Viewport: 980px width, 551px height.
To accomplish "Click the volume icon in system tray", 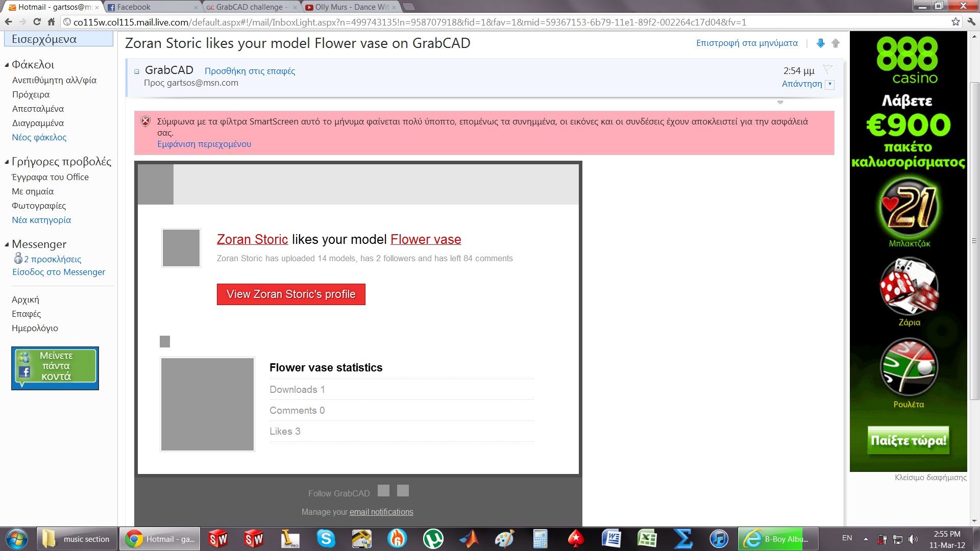I will pyautogui.click(x=913, y=539).
